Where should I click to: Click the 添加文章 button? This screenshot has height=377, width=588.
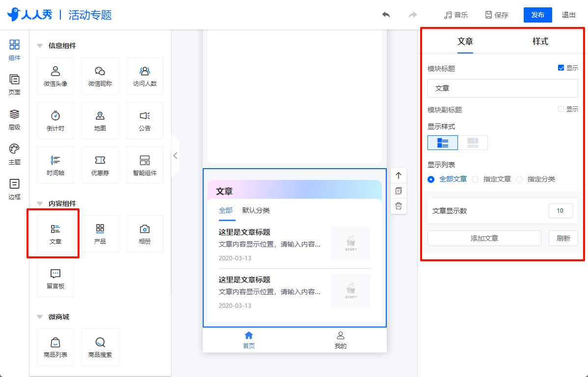pos(484,238)
